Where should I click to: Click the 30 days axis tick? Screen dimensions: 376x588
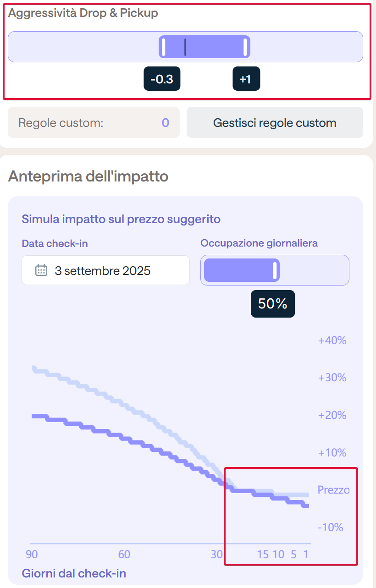[217, 555]
